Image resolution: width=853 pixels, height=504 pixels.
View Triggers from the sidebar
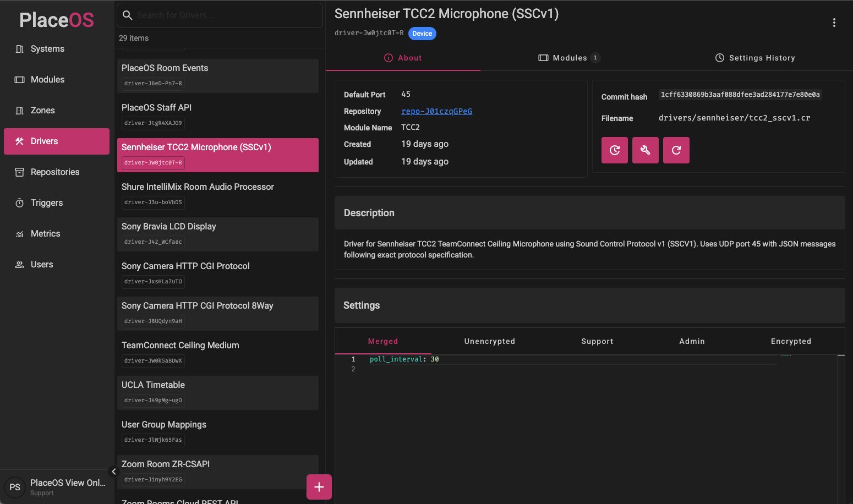point(46,202)
